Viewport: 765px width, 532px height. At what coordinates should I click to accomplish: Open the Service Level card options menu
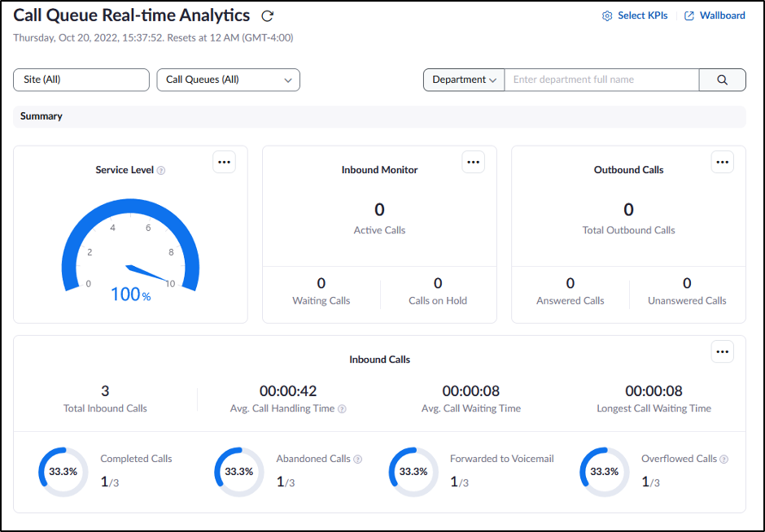click(224, 162)
